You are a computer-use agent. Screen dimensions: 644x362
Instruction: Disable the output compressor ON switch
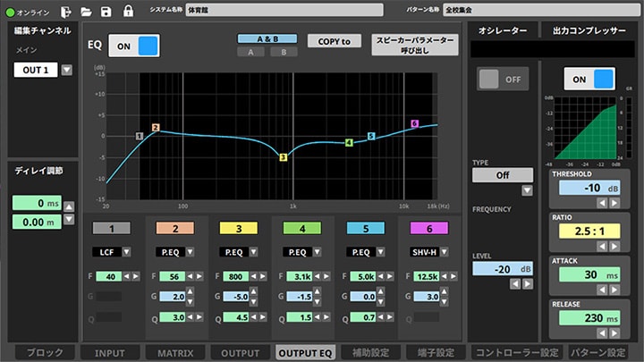point(589,79)
